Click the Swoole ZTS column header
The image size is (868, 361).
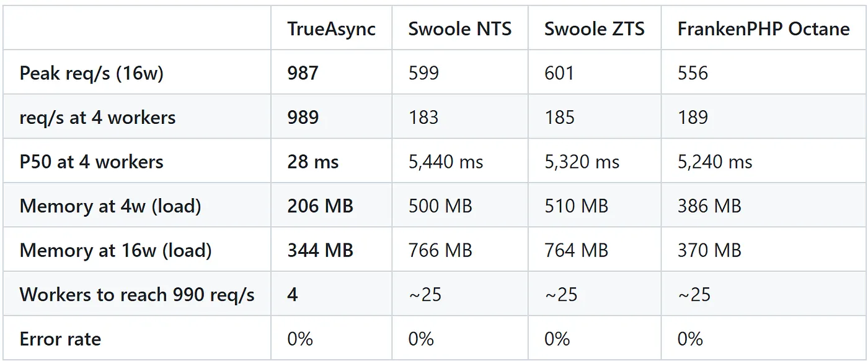point(594,29)
